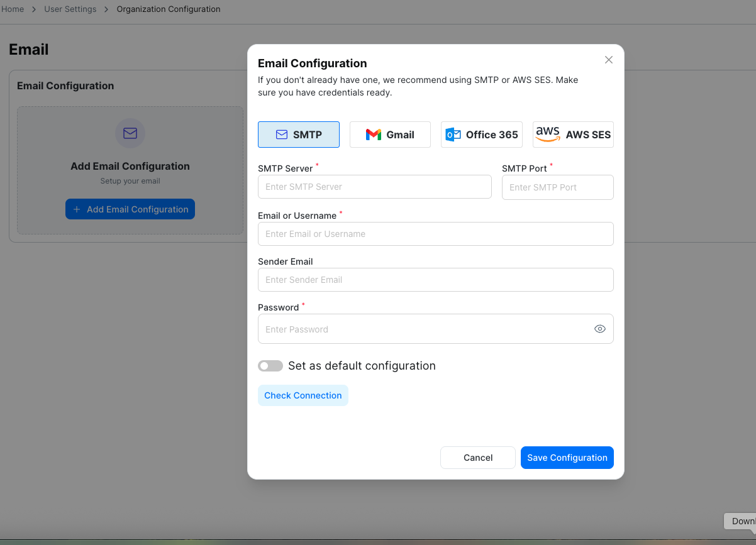Navigate to Home via the breadcrumb
This screenshot has width=756, height=545.
tap(13, 9)
